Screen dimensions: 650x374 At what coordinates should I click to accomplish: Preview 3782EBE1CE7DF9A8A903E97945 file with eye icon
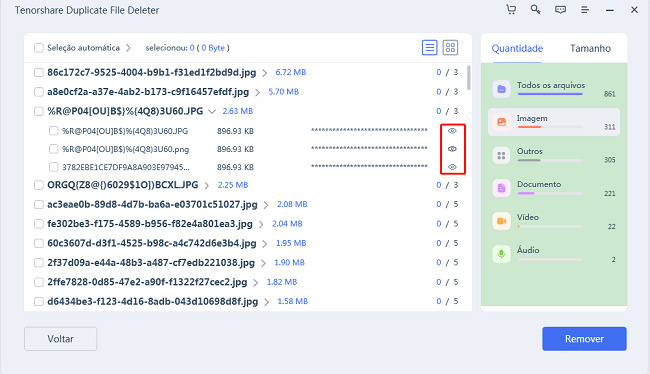pyautogui.click(x=452, y=167)
